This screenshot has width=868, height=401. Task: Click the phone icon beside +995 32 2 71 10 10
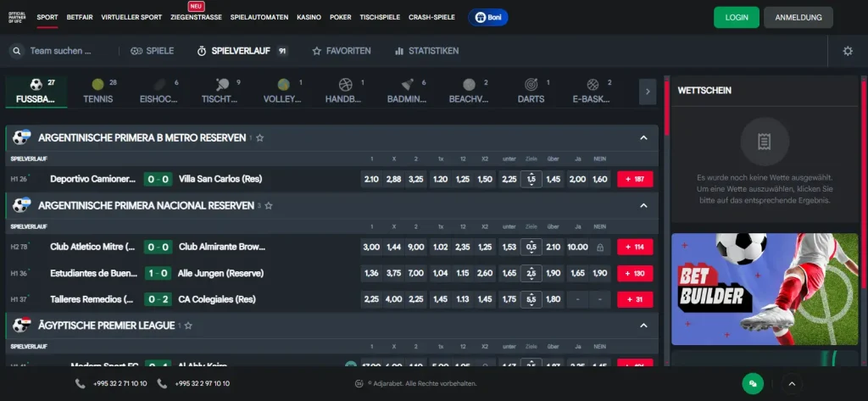[81, 383]
